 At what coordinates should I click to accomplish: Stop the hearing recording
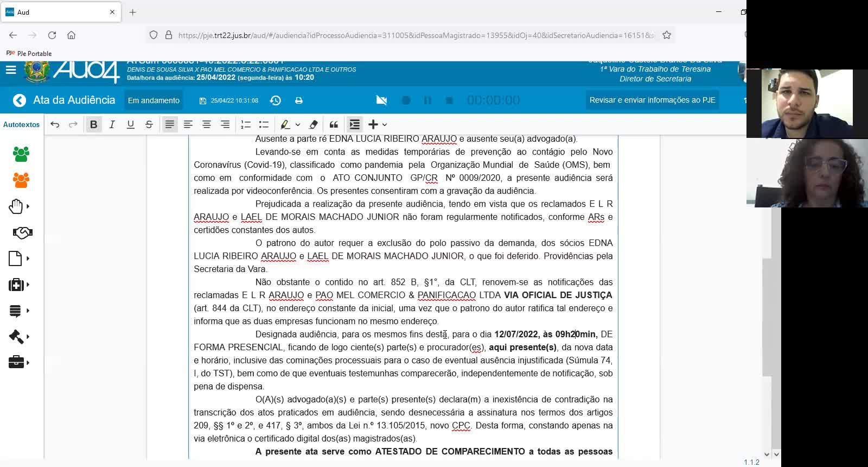[x=449, y=100]
